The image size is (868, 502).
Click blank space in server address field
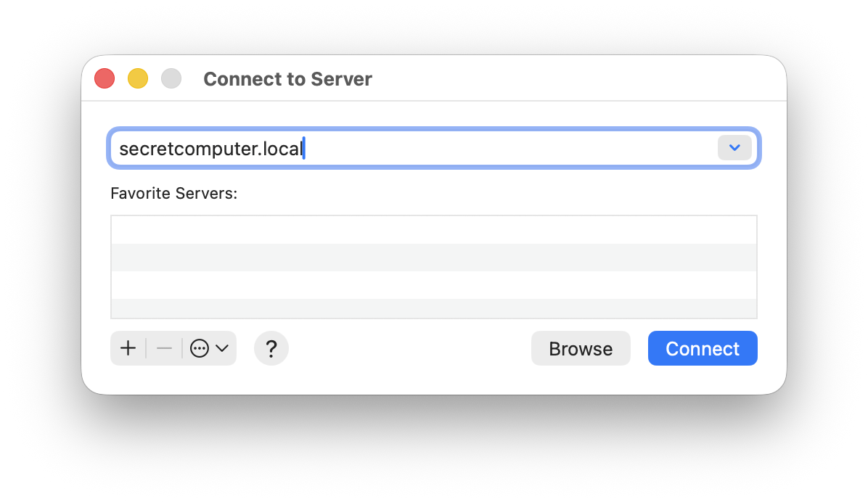point(508,149)
